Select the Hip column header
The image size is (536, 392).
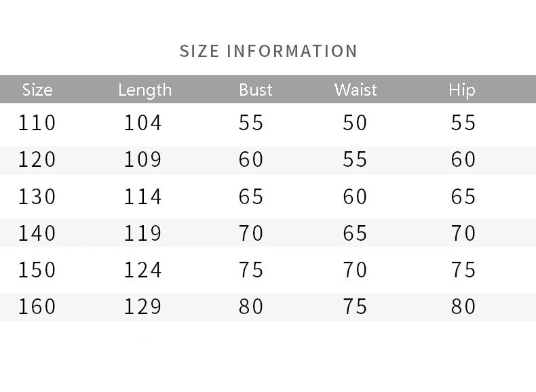coord(462,90)
